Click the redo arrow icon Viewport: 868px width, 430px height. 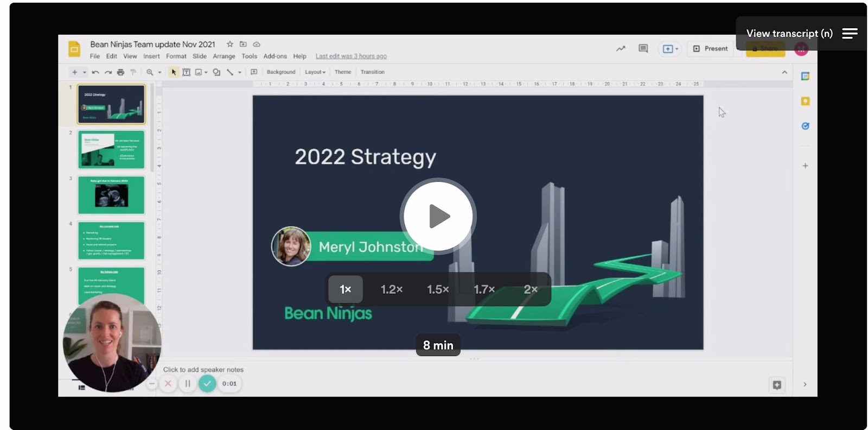(x=108, y=72)
